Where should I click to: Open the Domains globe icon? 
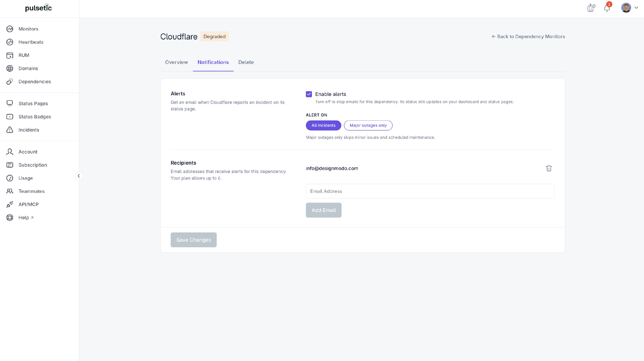click(x=10, y=68)
